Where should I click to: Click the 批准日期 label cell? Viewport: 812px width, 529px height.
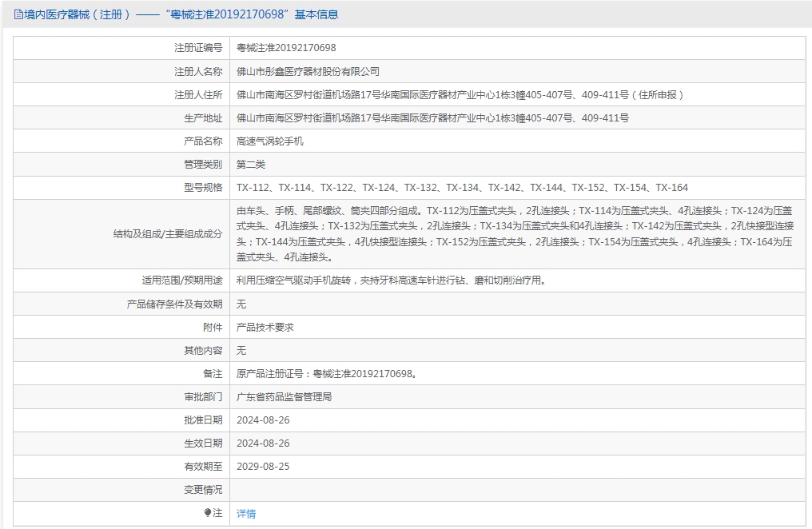click(121, 420)
